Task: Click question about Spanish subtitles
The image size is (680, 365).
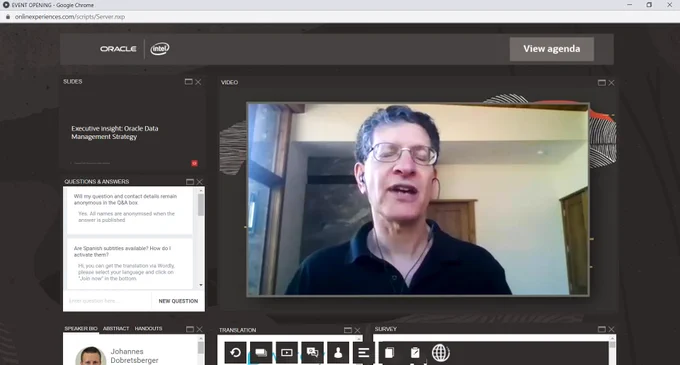Action: tap(122, 251)
